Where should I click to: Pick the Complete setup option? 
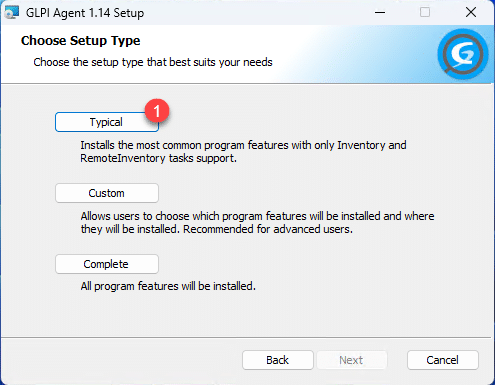[x=107, y=264]
